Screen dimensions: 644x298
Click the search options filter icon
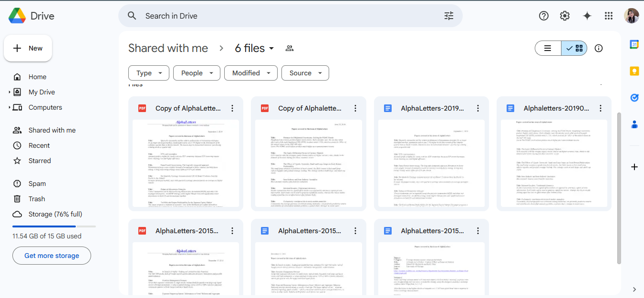pyautogui.click(x=449, y=16)
